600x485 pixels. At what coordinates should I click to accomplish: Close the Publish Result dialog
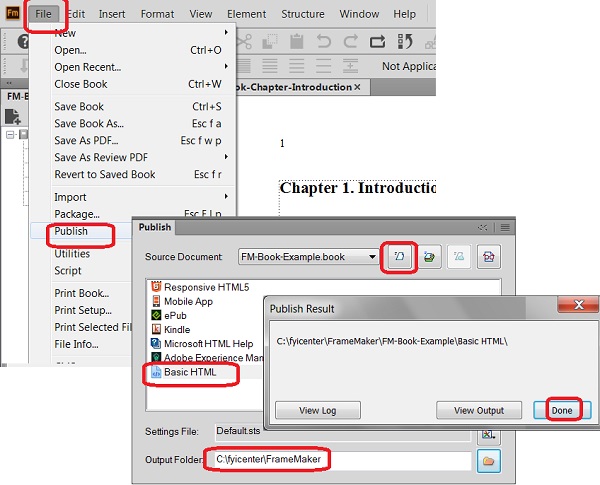[579, 305]
